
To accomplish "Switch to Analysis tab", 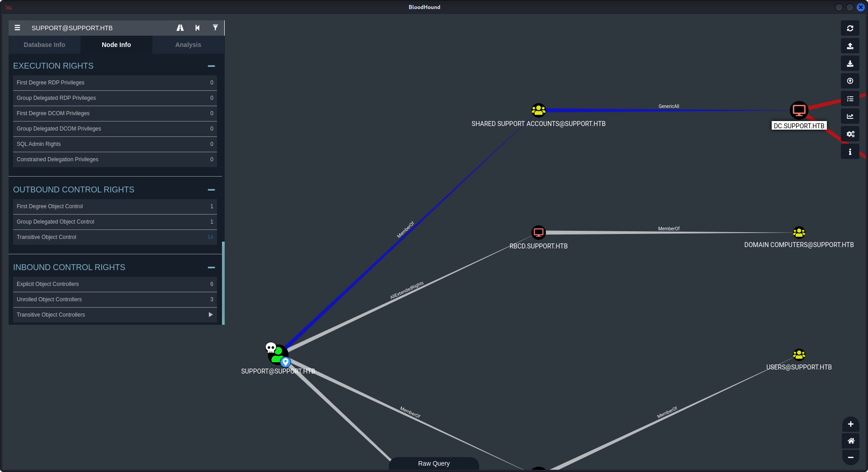I will coord(188,45).
